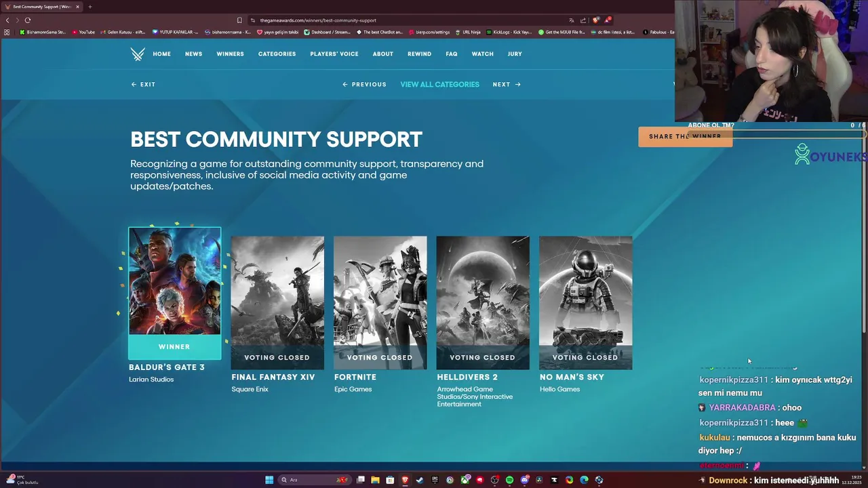Open Steam from the taskbar
This screenshot has width=868, height=488.
pos(420,480)
